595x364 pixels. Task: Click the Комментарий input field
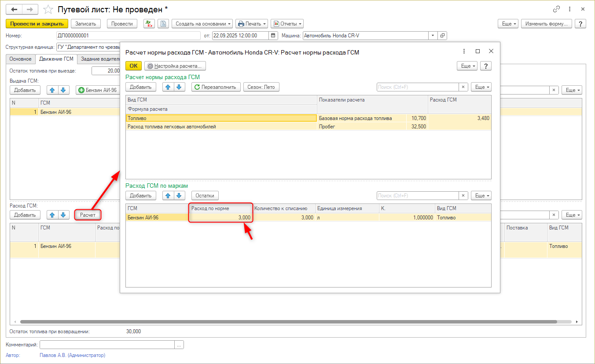click(107, 345)
